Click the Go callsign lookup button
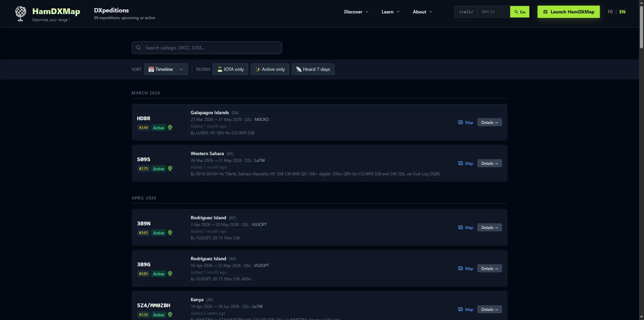 click(x=520, y=12)
